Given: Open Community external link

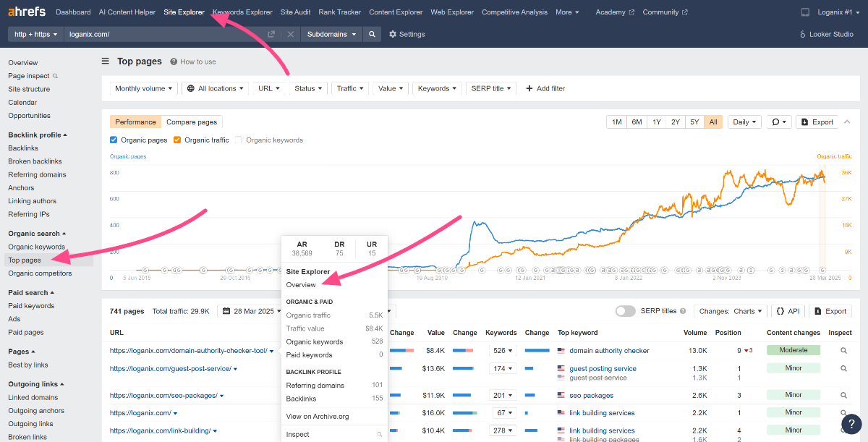Looking at the screenshot, I should 665,12.
